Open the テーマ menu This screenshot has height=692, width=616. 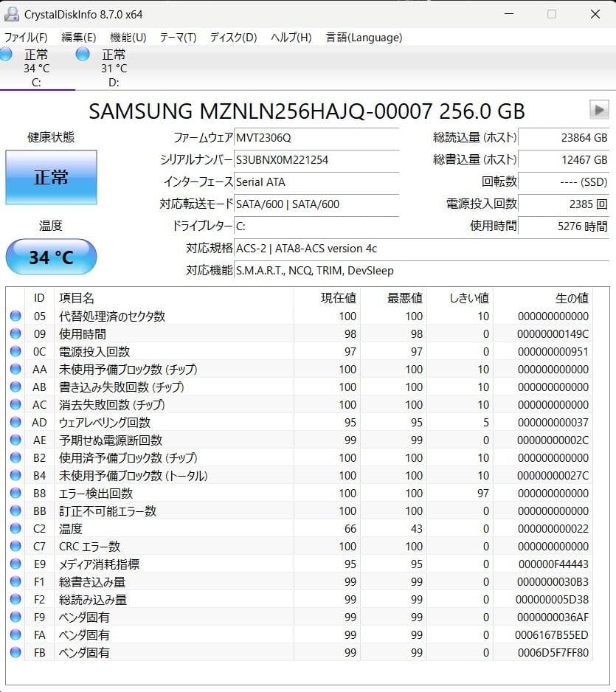pos(177,37)
